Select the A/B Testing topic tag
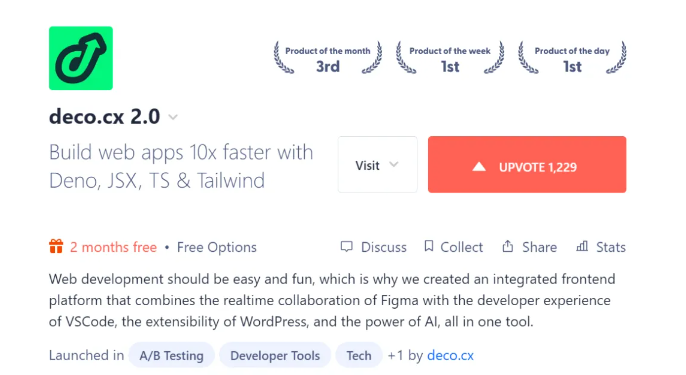 172,355
